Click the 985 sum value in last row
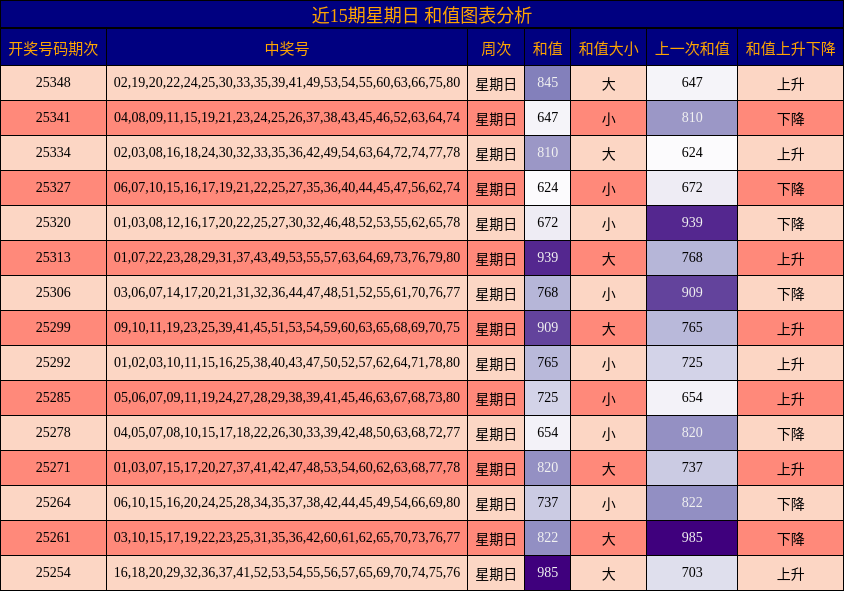The width and height of the screenshot is (844, 591). (547, 572)
